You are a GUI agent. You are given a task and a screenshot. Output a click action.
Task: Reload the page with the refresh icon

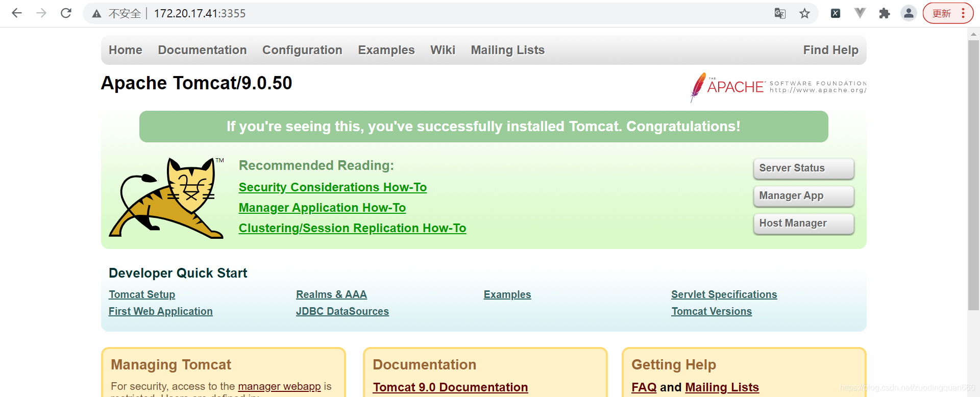tap(66, 13)
